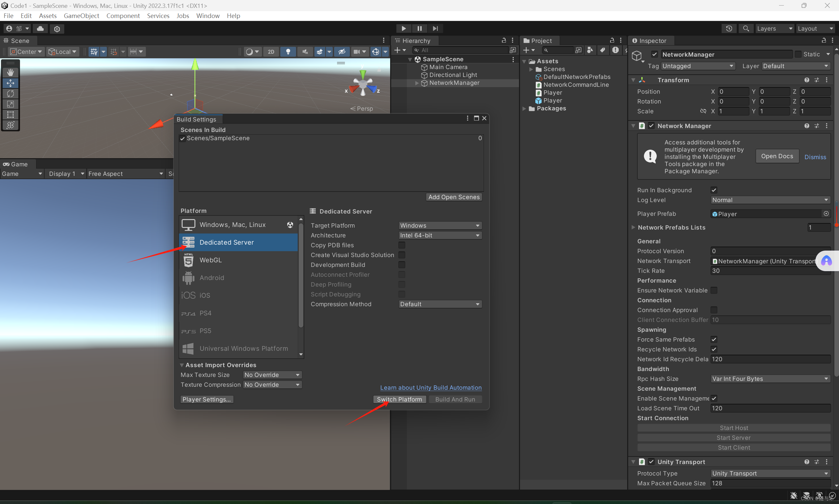Viewport: 839px width, 504px height.
Task: Select the Rect tool in Scene toolbar
Action: (10, 114)
